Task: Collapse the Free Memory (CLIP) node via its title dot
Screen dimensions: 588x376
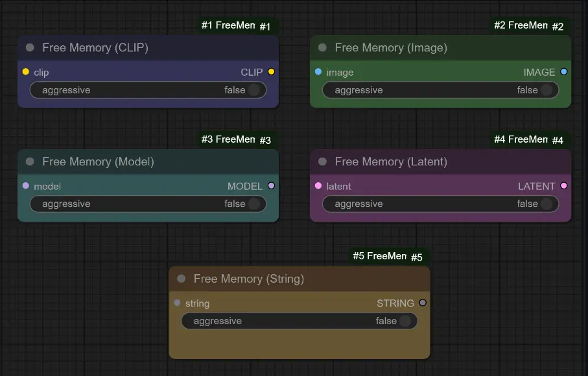Action: click(x=30, y=47)
